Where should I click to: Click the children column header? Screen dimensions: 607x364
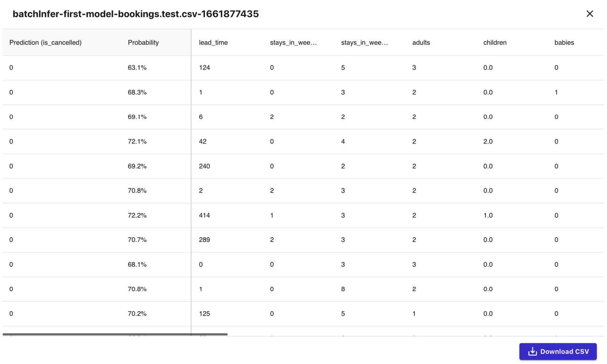click(495, 43)
